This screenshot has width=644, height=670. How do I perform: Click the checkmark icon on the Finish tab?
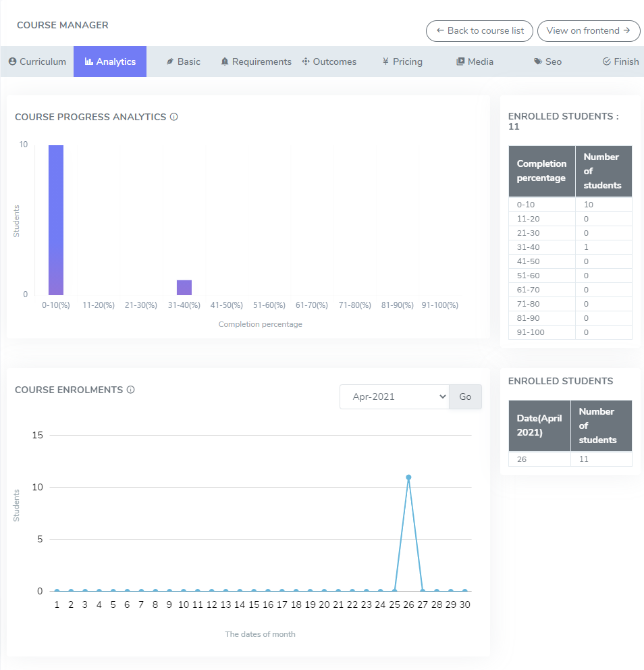[x=607, y=61]
